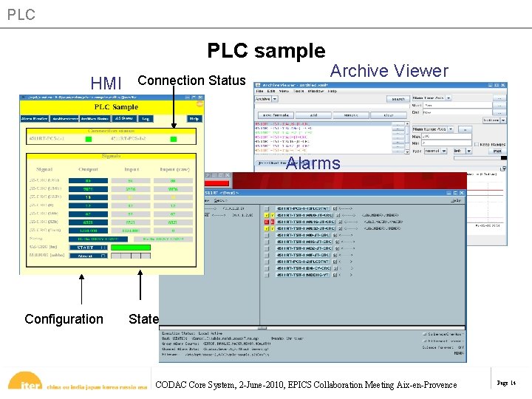Image resolution: width=532 pixels, height=399 pixels.
Task: Click first red severity box for 45I1RT-TSIT-1:WAU16-JT-CRC
Action: click(x=267, y=222)
